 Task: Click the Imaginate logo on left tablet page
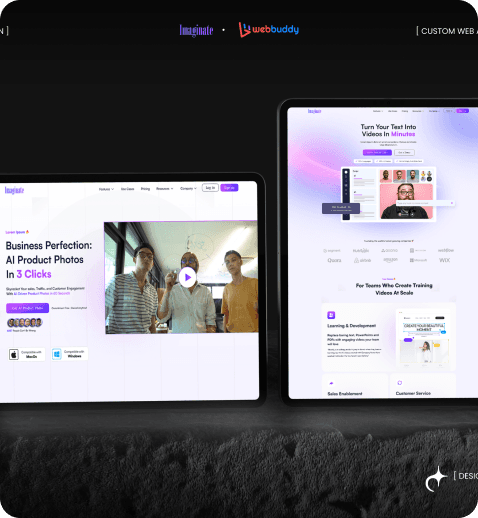(x=14, y=190)
